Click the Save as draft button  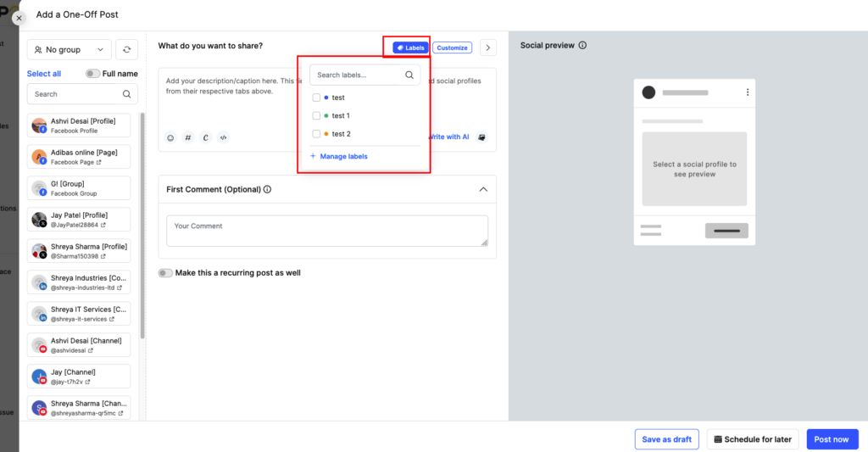666,439
